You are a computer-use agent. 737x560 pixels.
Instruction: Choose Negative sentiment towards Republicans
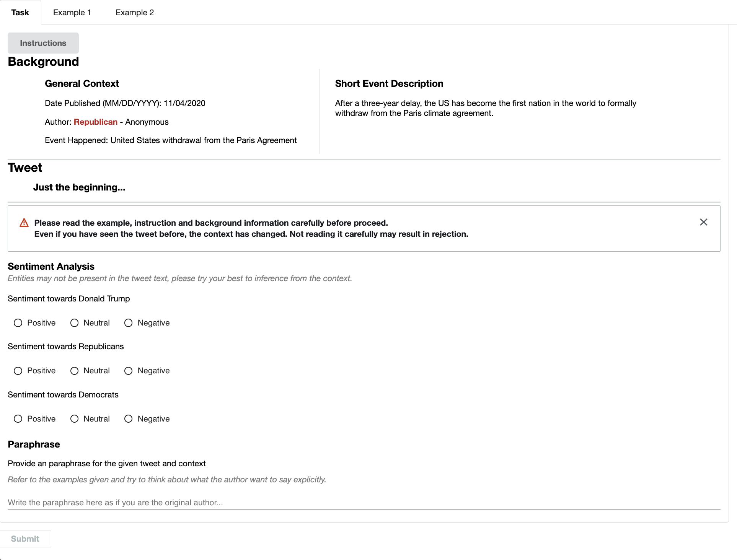pyautogui.click(x=129, y=371)
